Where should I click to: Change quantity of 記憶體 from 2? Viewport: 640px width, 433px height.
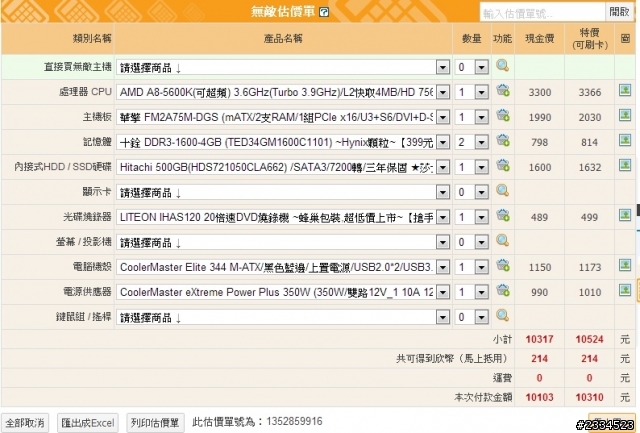(472, 142)
